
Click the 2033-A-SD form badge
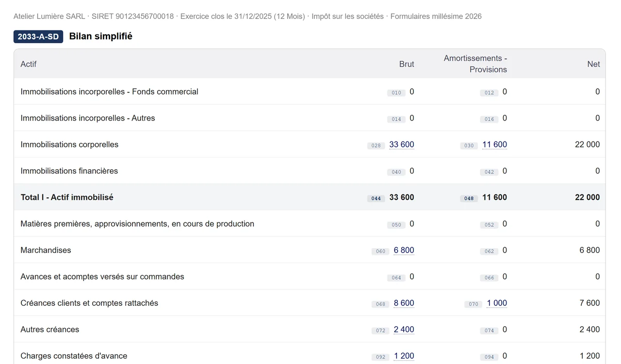click(38, 36)
